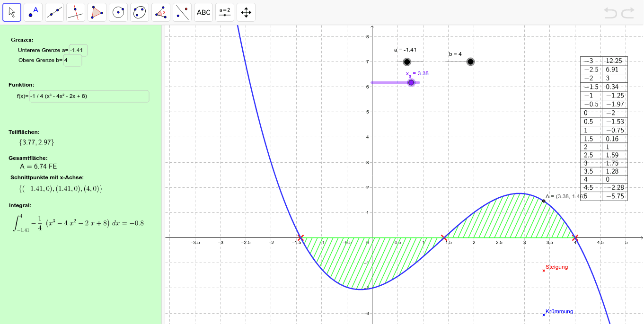Click the intersection points list
644x325 pixels.
pyautogui.click(x=61, y=188)
